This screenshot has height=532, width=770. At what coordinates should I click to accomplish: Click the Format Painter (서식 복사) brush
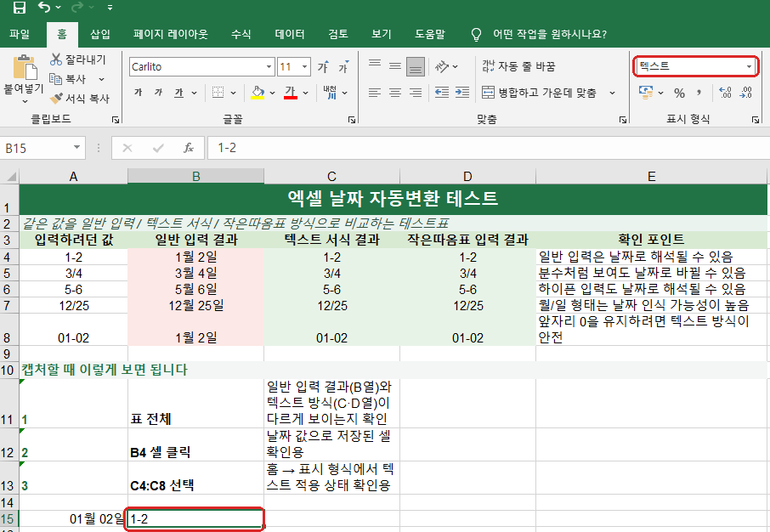(x=56, y=99)
